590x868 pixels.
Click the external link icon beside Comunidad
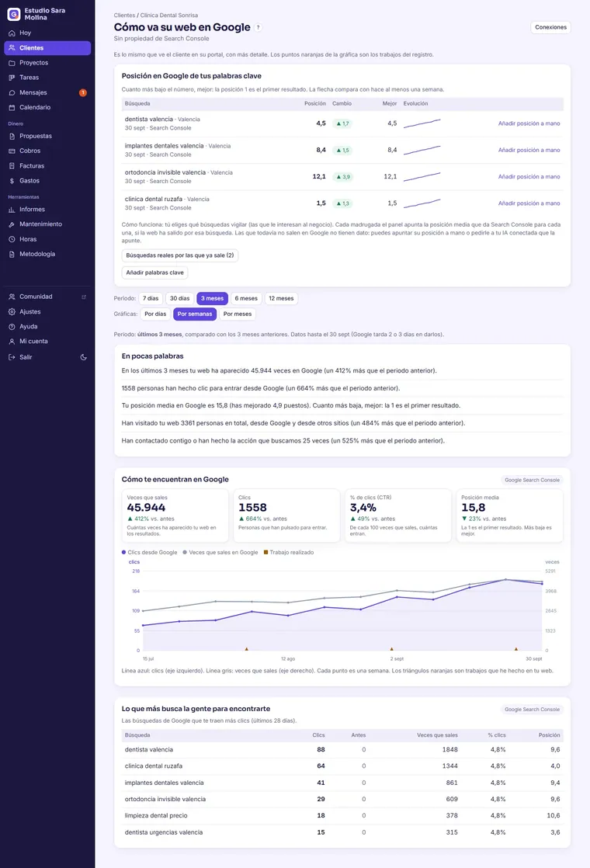[x=84, y=297]
